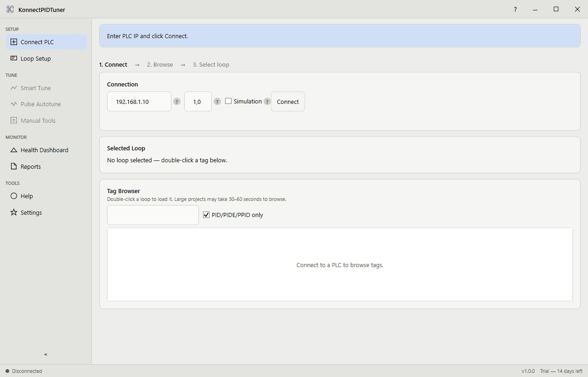Click the Tag Browser filter text box
The height and width of the screenshot is (377, 588).
point(153,215)
